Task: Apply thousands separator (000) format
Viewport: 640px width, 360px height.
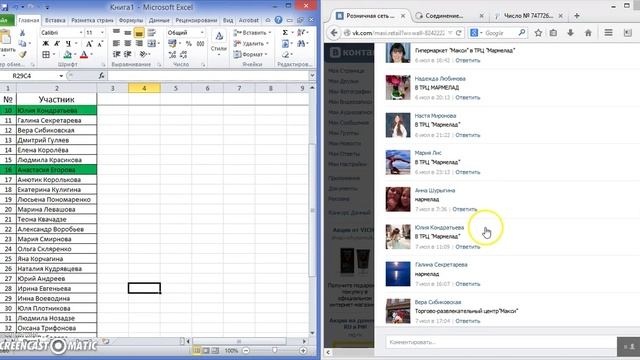Action: point(200,43)
